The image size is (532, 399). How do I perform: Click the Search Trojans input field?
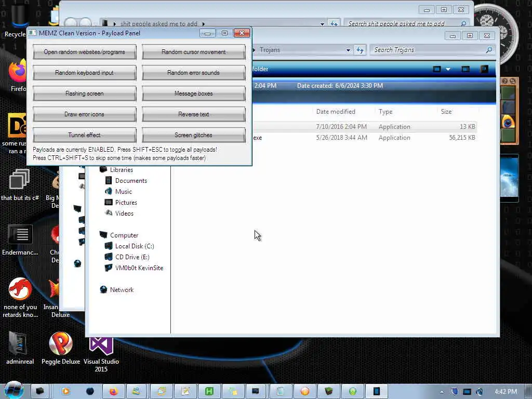point(432,50)
